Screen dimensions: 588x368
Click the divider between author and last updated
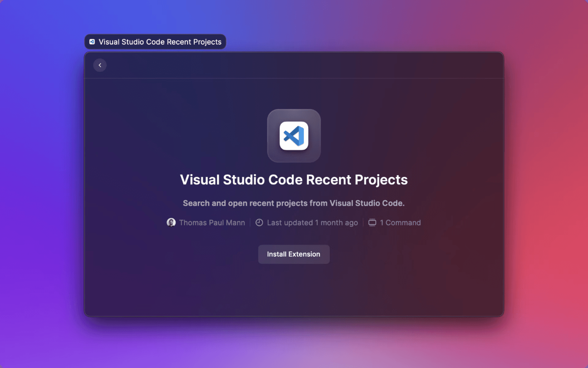tap(250, 223)
